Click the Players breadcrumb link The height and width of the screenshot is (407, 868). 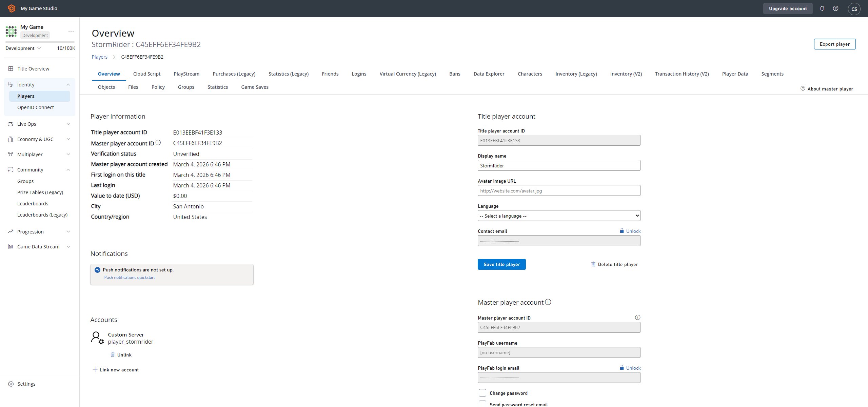[x=100, y=57]
